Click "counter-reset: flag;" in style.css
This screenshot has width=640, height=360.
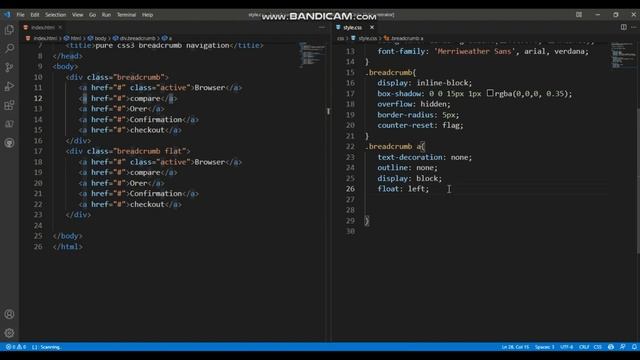(x=420, y=125)
